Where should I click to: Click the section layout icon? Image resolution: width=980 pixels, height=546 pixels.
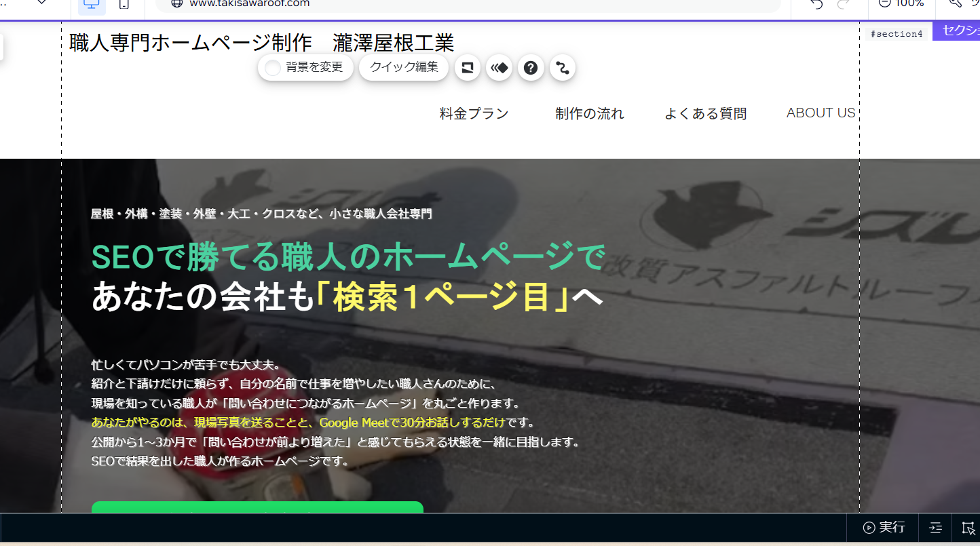point(467,68)
